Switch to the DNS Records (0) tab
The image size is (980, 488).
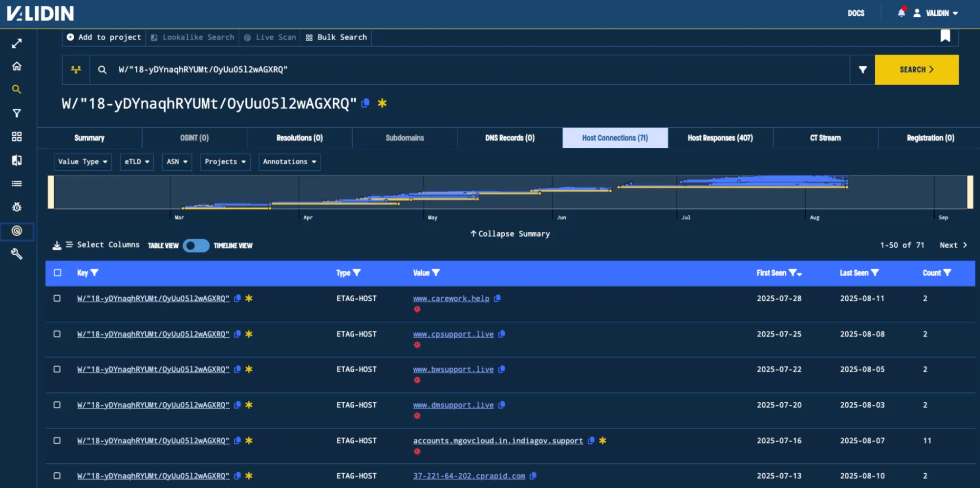pyautogui.click(x=510, y=138)
